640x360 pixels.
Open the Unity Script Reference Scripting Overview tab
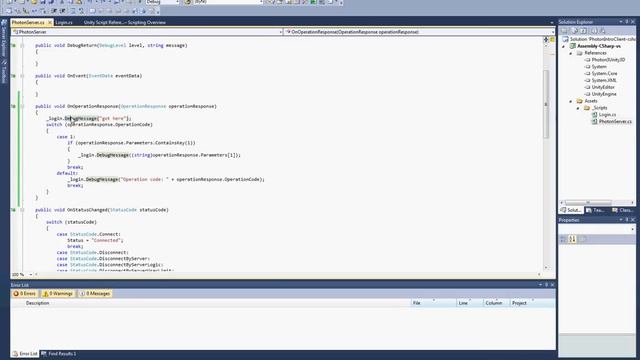(124, 22)
